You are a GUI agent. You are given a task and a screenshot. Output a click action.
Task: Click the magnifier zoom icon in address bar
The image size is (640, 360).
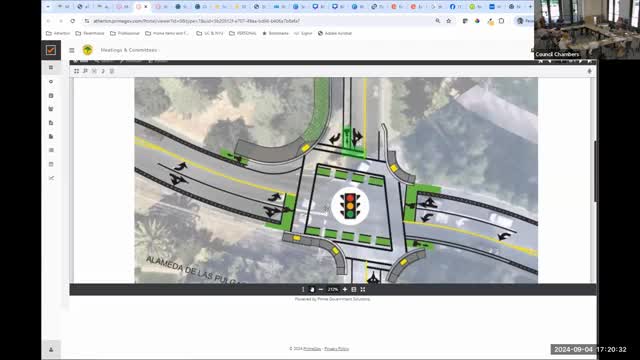438,21
